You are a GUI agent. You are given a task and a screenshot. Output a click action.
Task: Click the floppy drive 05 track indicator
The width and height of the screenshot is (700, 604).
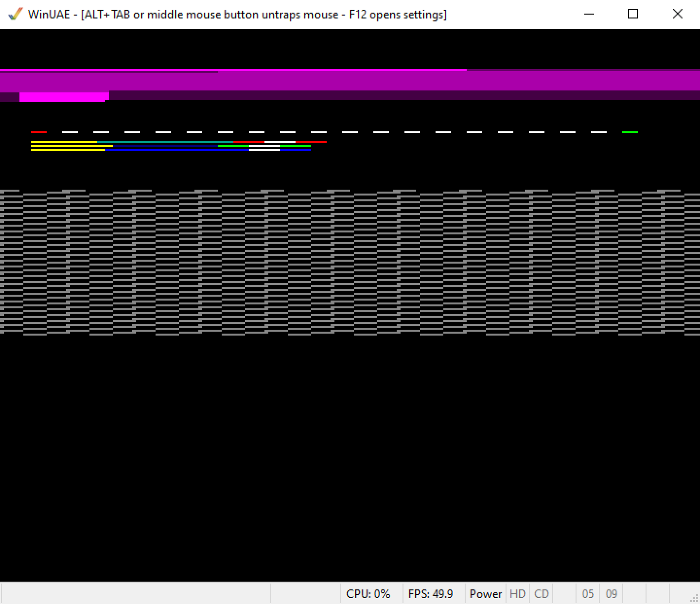coord(588,594)
